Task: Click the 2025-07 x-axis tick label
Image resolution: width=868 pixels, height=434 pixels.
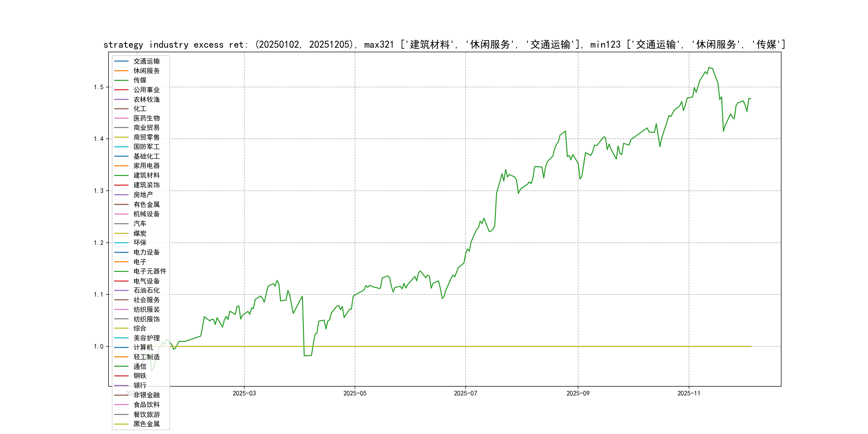Action: 465,394
